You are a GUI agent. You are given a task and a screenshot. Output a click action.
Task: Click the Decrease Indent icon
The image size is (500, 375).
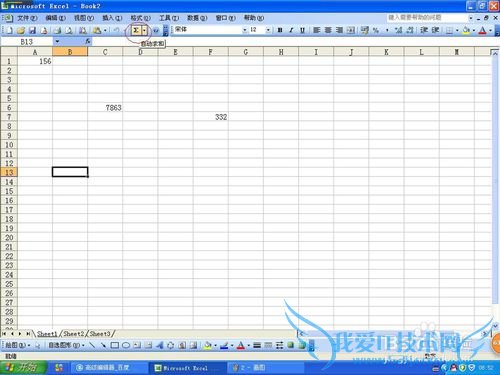424,30
